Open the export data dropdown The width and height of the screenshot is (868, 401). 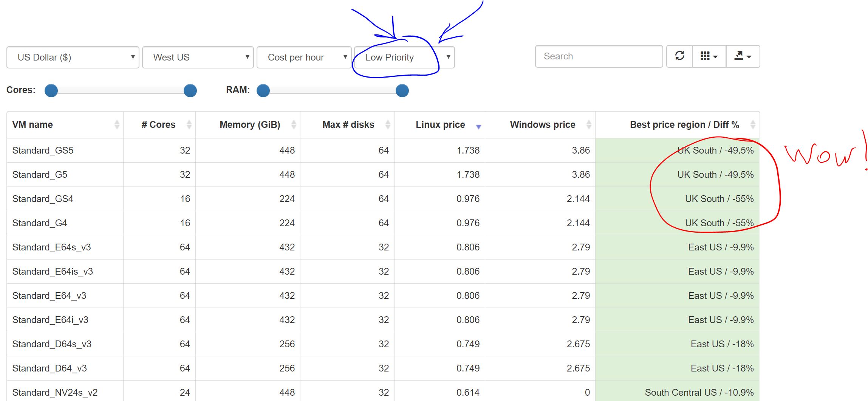click(x=743, y=56)
